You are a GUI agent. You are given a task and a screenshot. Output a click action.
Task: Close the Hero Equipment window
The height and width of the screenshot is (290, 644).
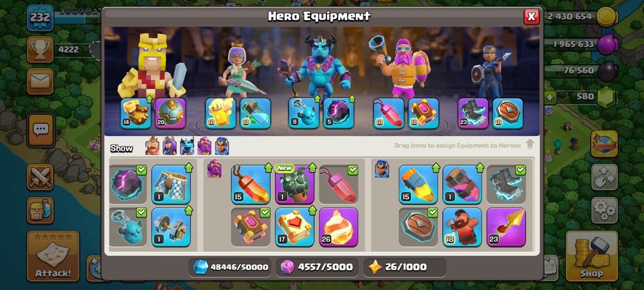531,16
